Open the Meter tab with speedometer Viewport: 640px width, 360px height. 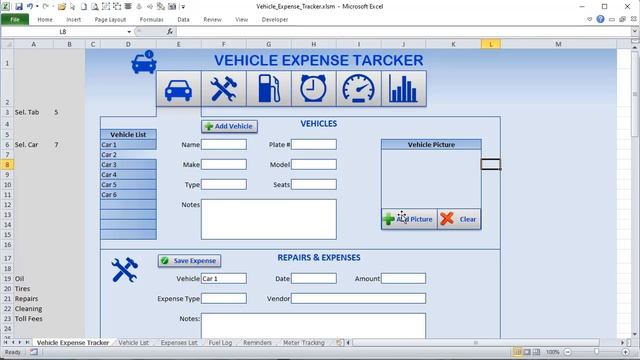358,89
